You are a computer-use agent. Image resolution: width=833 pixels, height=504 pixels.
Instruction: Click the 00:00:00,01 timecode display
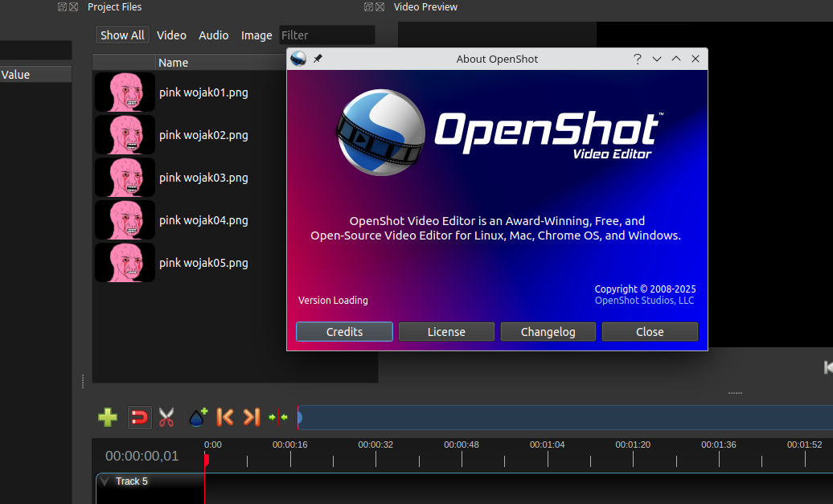coord(142,456)
